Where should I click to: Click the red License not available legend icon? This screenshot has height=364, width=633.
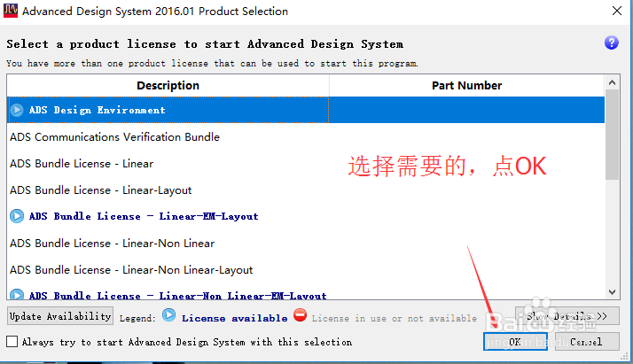point(300,314)
